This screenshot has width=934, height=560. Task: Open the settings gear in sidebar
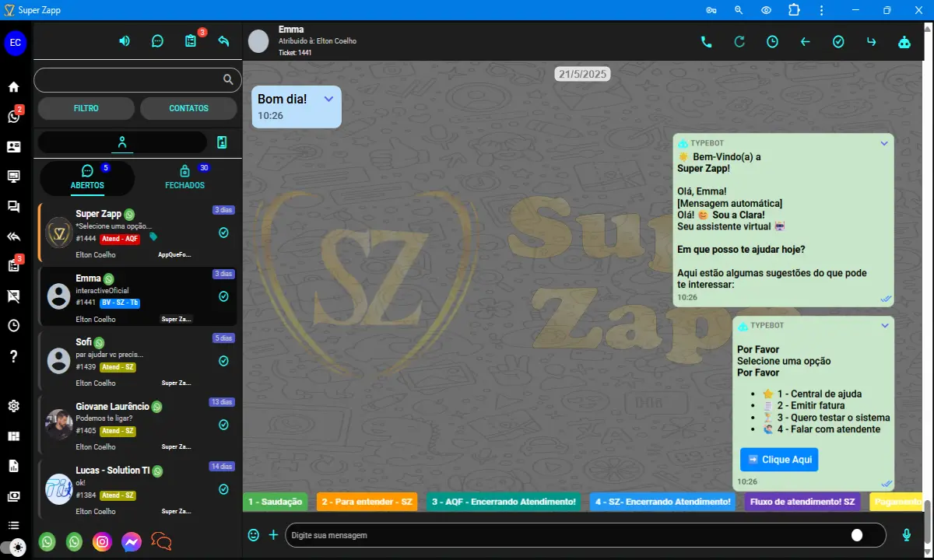13,406
